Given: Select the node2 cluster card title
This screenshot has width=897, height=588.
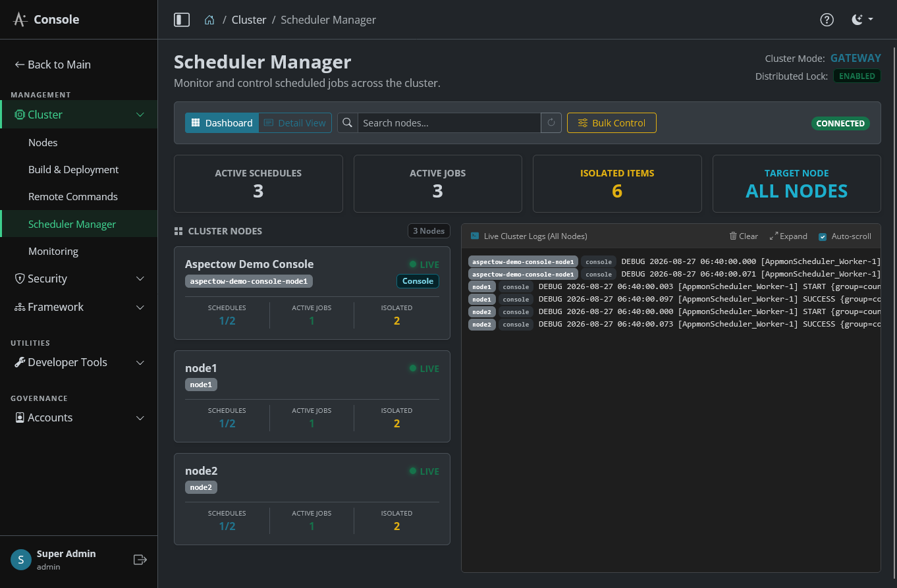Looking at the screenshot, I should tap(201, 471).
